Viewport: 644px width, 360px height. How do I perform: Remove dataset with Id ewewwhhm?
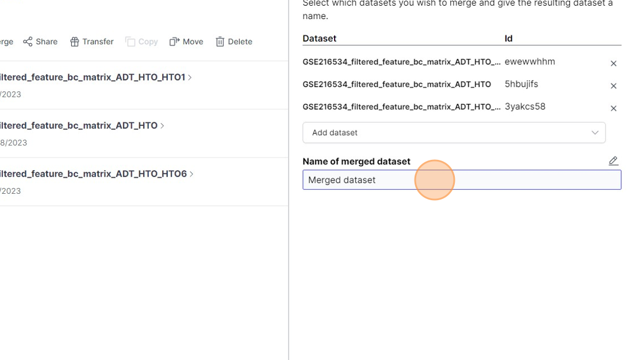pos(614,63)
